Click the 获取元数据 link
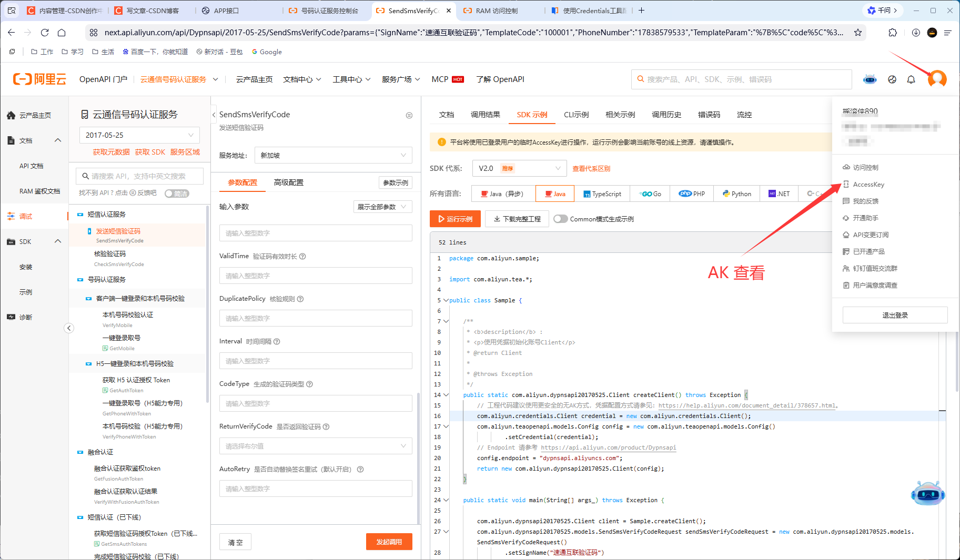This screenshot has width=960, height=560. pyautogui.click(x=111, y=152)
